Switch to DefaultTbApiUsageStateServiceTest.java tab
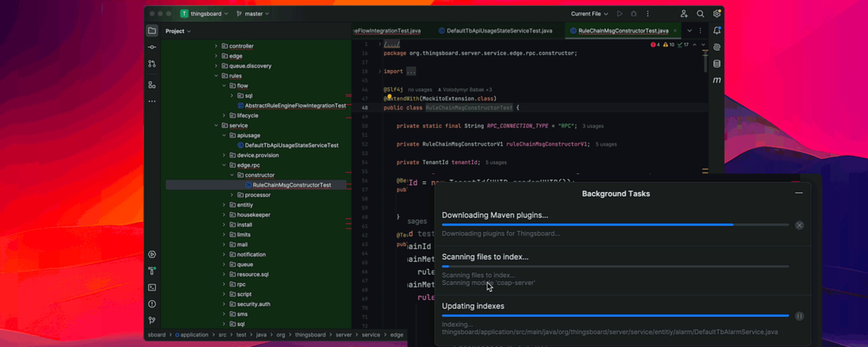The image size is (868, 347). (499, 31)
